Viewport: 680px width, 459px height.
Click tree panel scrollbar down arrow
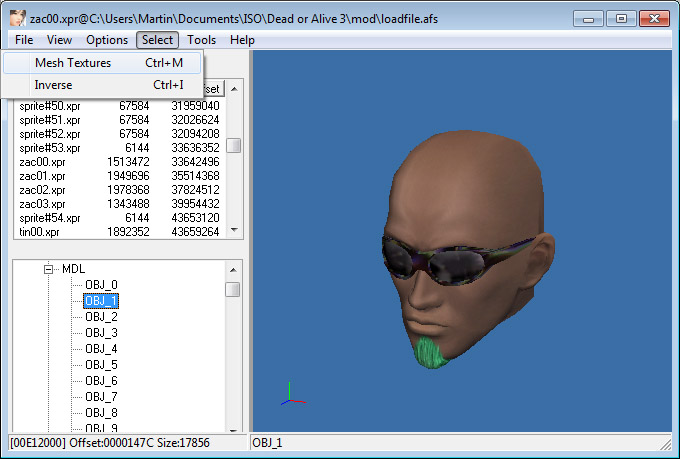click(233, 429)
